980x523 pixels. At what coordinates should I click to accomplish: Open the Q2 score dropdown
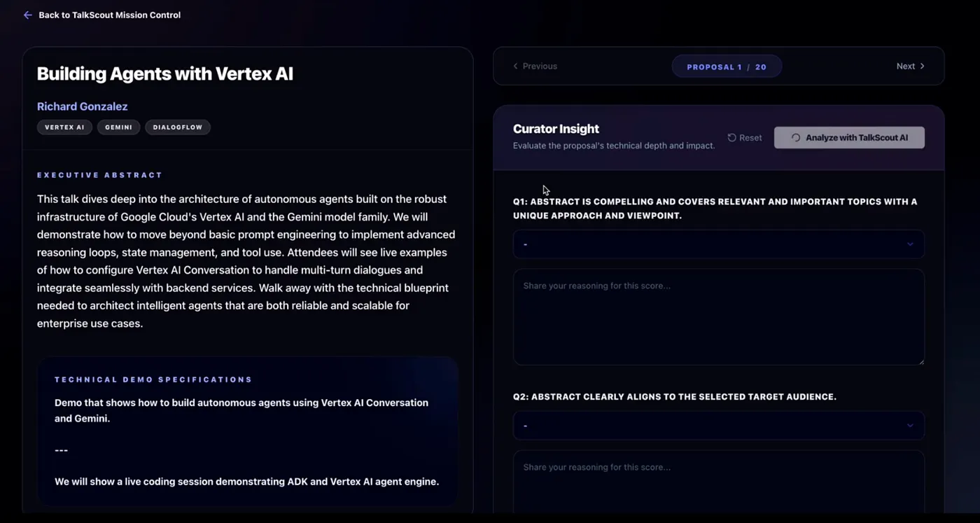click(718, 425)
